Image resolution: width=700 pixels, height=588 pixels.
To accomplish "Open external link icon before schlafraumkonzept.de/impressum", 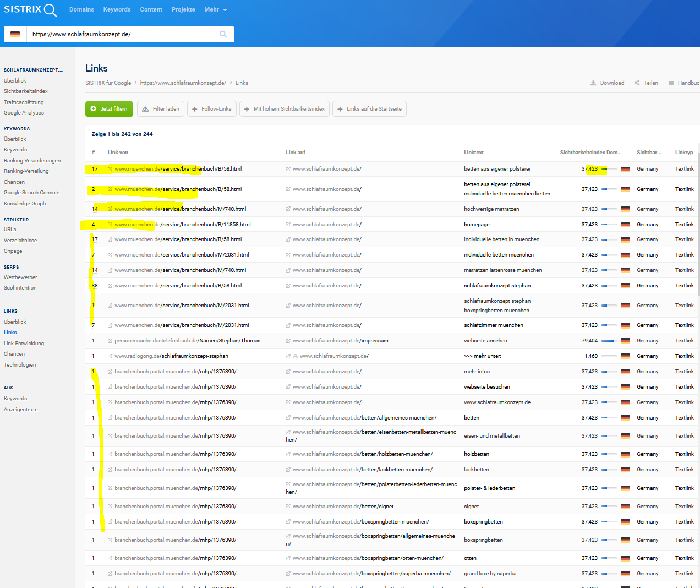I will tap(288, 341).
